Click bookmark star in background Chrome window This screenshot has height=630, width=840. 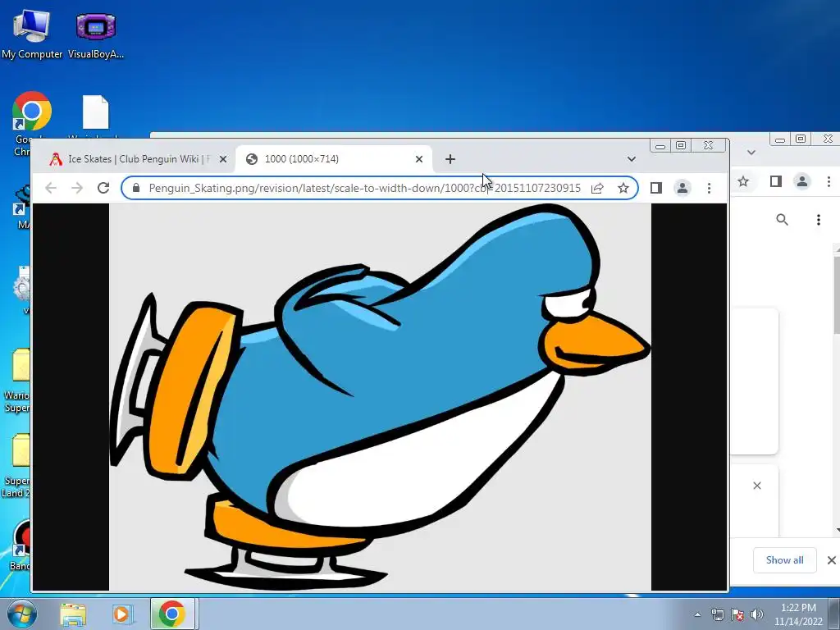[743, 181]
